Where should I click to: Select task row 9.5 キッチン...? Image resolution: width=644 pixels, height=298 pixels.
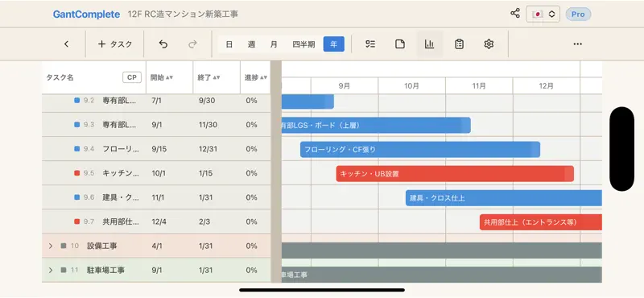(156, 173)
